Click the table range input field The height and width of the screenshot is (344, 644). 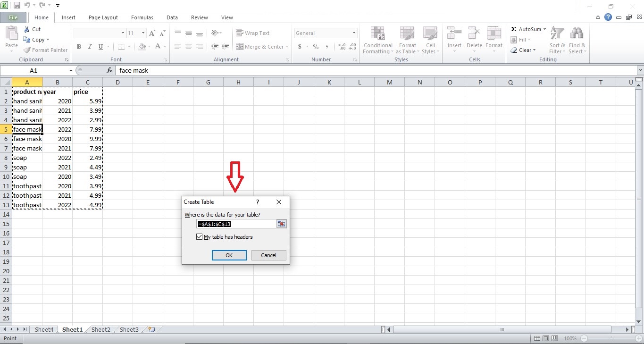click(234, 224)
